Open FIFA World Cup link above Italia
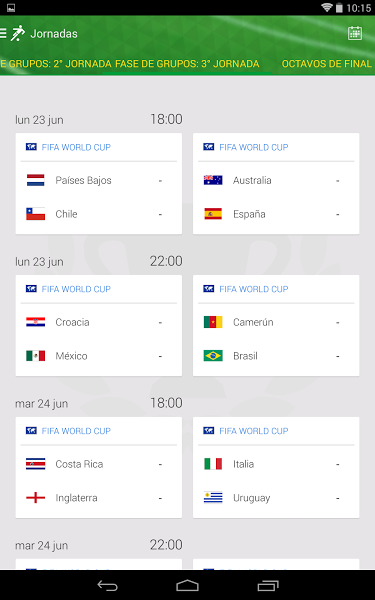 coord(254,431)
